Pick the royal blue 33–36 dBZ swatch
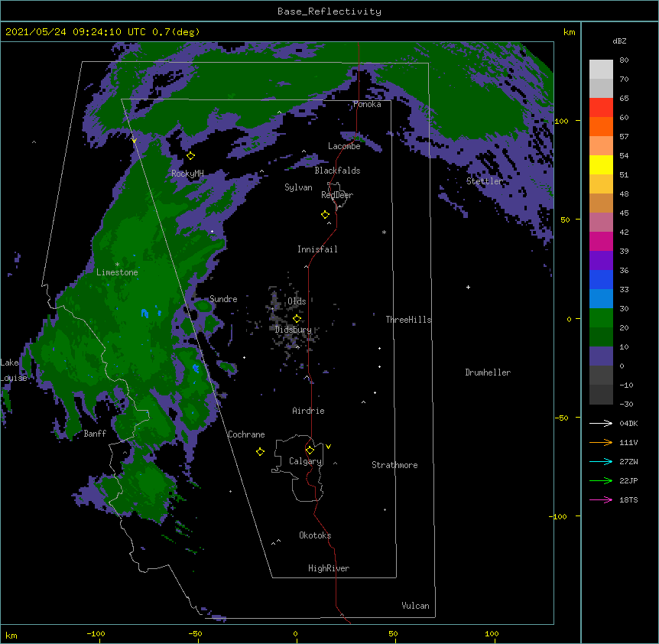The image size is (659, 644). point(601,279)
